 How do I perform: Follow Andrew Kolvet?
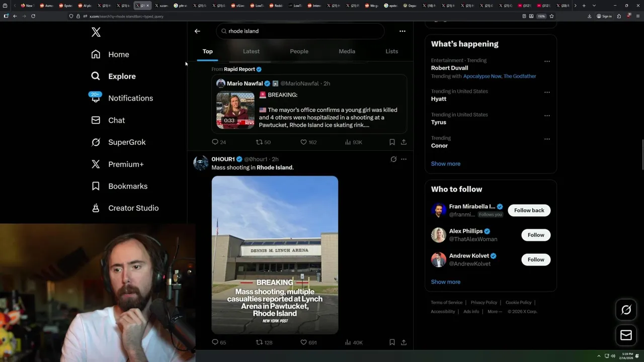[536, 259]
